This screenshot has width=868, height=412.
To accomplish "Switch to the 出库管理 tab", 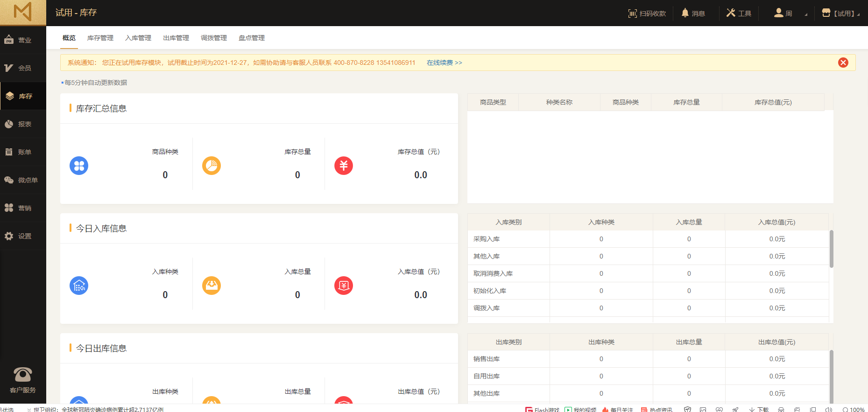I will pyautogui.click(x=176, y=38).
